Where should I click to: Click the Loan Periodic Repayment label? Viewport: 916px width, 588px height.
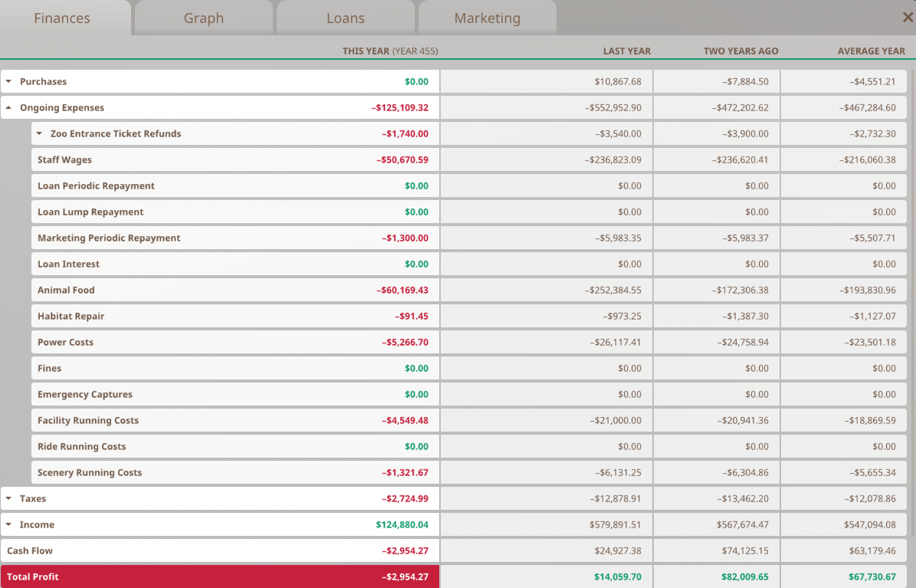click(97, 186)
